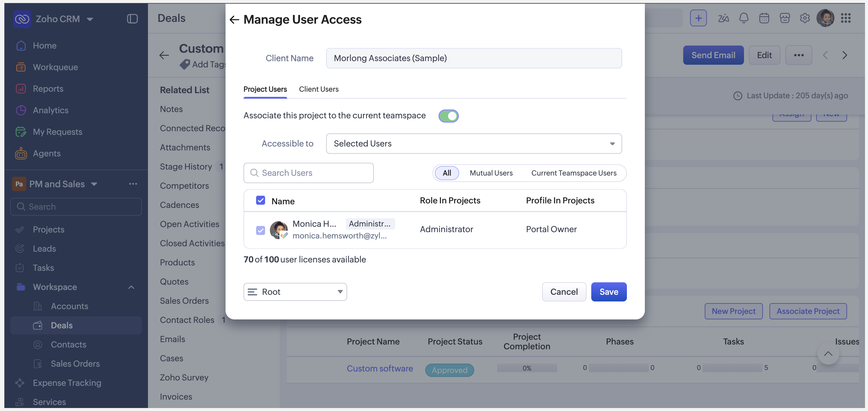Toggle associate project to teamspace switch
The width and height of the screenshot is (868, 411).
[448, 116]
